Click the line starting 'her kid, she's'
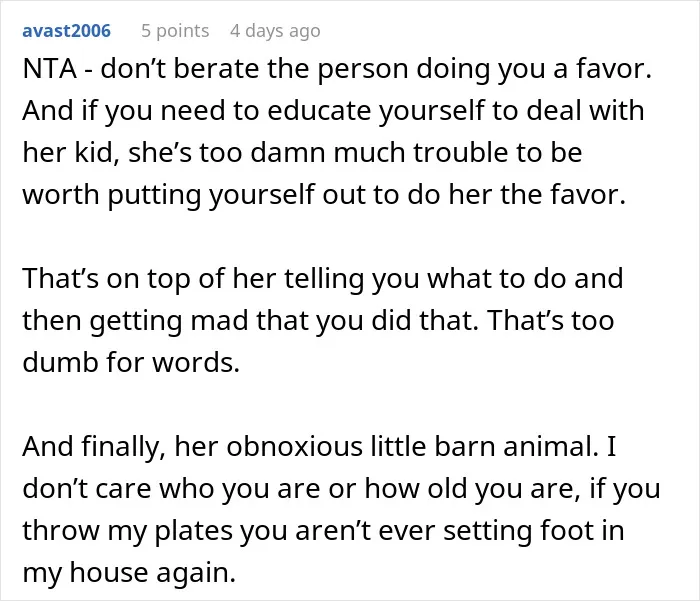700x601 pixels. tap(302, 153)
